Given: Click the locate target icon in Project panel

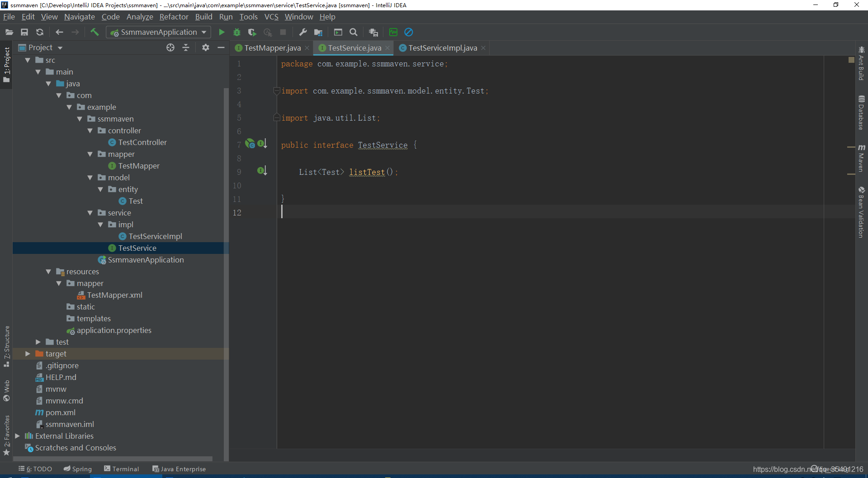Looking at the screenshot, I should (170, 47).
